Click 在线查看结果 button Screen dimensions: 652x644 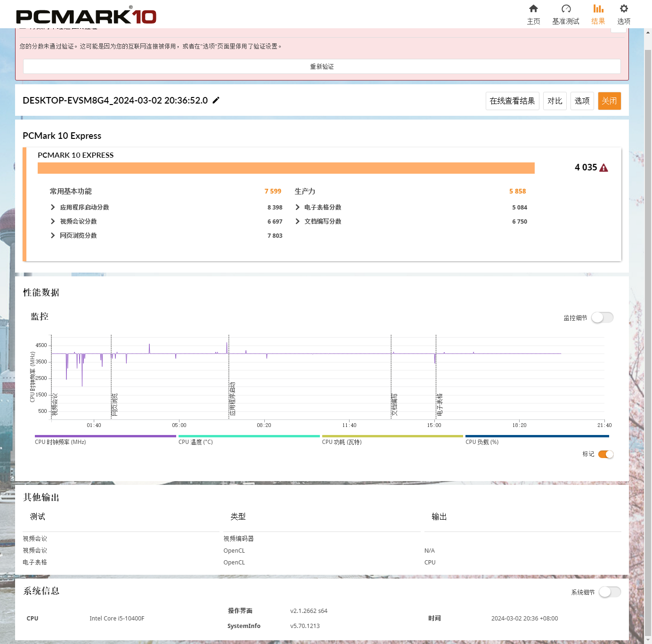512,101
